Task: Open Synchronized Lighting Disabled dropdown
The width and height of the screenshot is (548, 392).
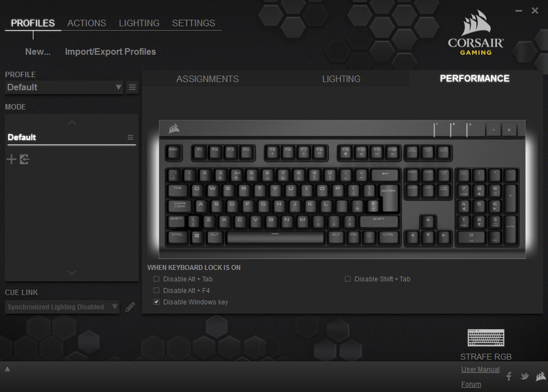Action: [x=62, y=307]
